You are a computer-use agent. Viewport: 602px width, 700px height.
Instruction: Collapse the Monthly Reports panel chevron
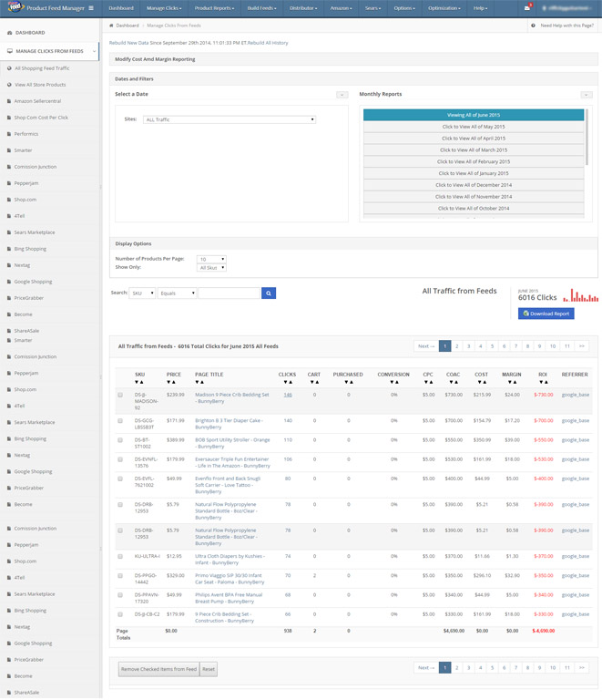[x=587, y=95]
